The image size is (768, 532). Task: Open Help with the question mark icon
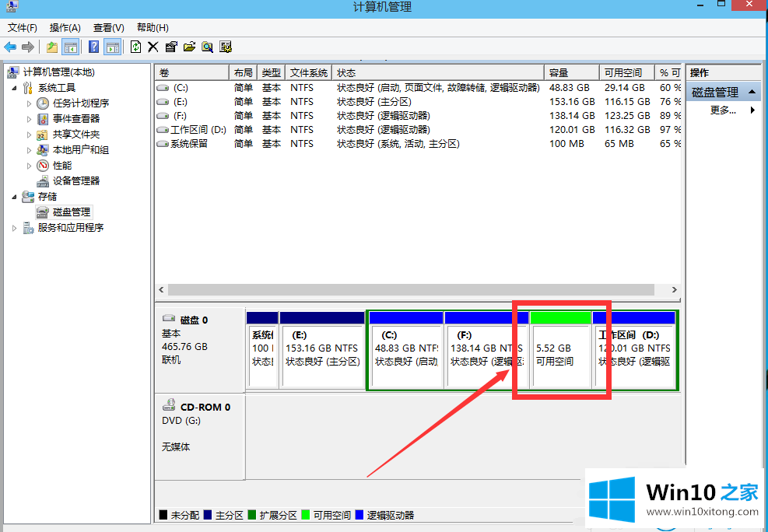[x=93, y=47]
